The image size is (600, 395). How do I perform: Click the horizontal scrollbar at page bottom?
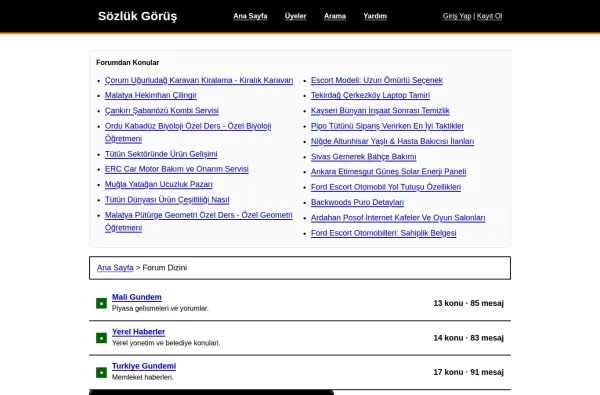[211, 392]
